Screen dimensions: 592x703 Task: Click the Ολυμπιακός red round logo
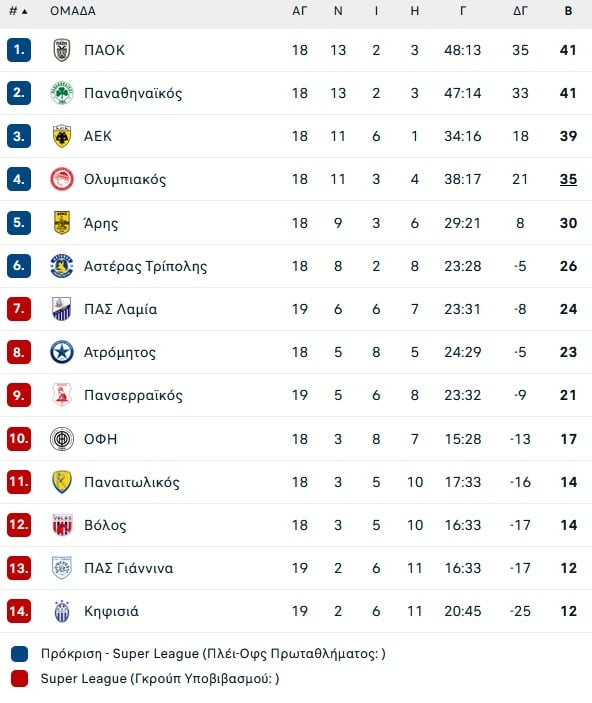pos(61,179)
